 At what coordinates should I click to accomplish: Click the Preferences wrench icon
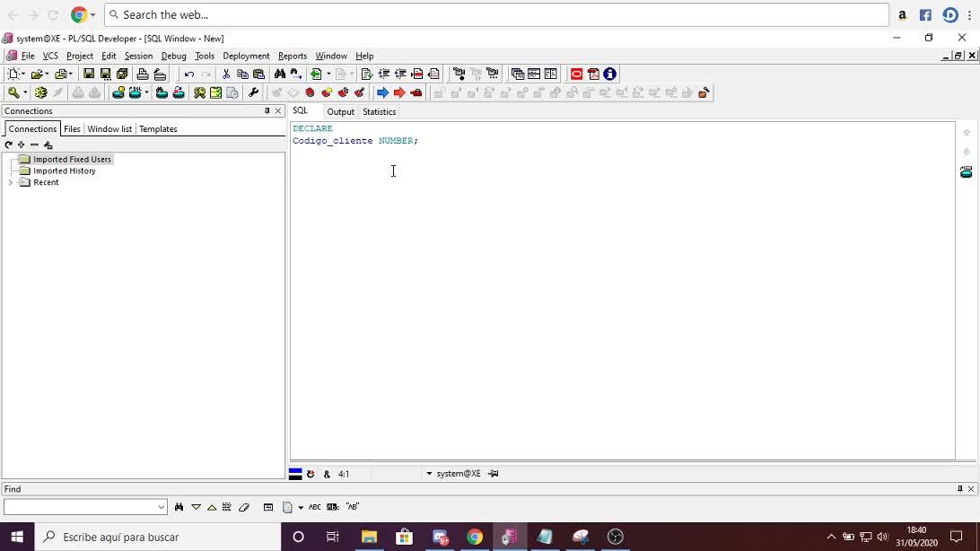point(253,92)
